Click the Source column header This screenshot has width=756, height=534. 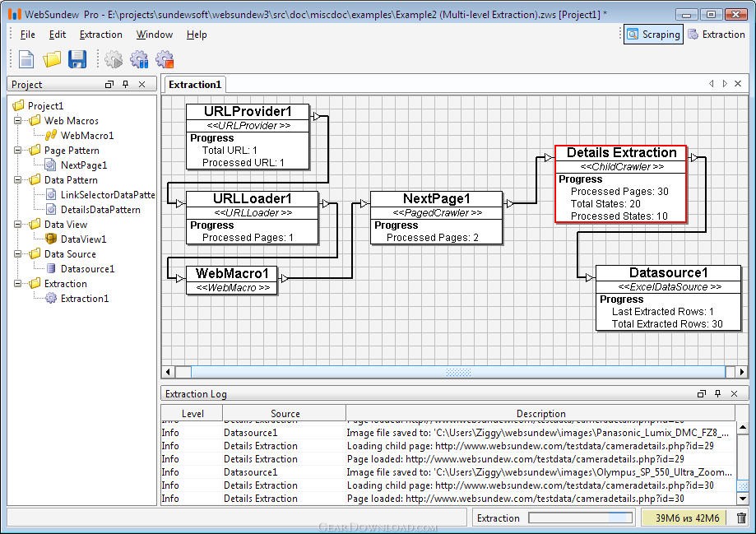285,413
